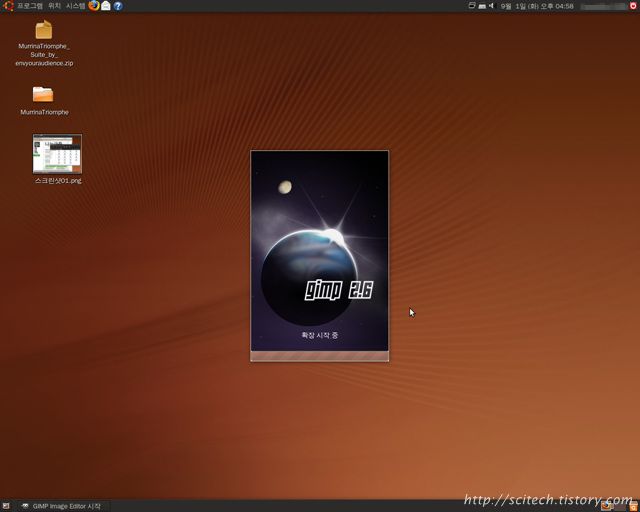Image resolution: width=640 pixels, height=512 pixels.
Task: Open the trash icon in bottom panel
Action: pos(634,506)
